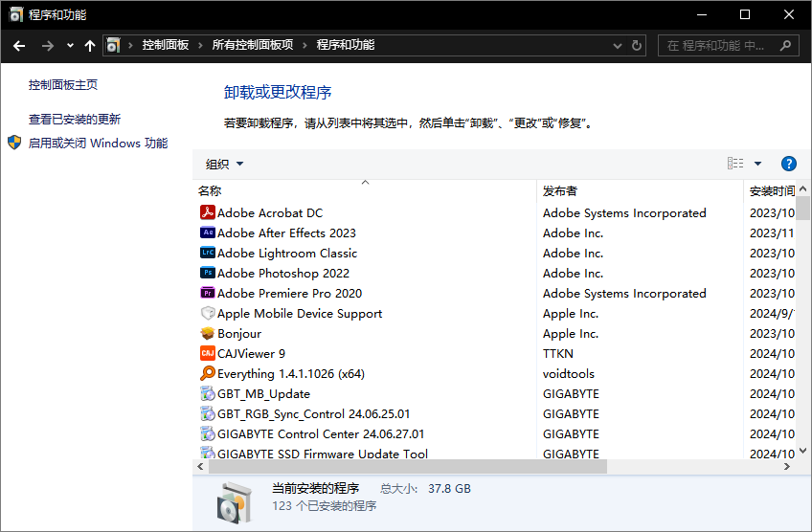Click the Bonjour package icon

pyautogui.click(x=208, y=333)
